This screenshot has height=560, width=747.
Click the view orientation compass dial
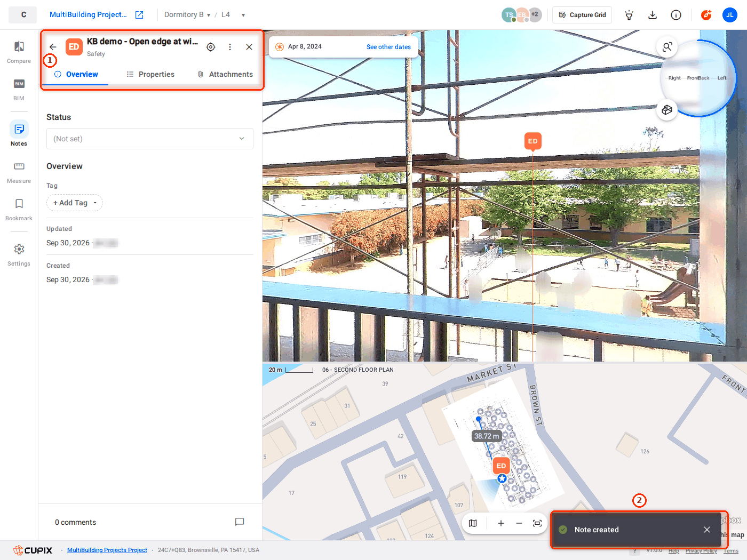click(x=698, y=78)
